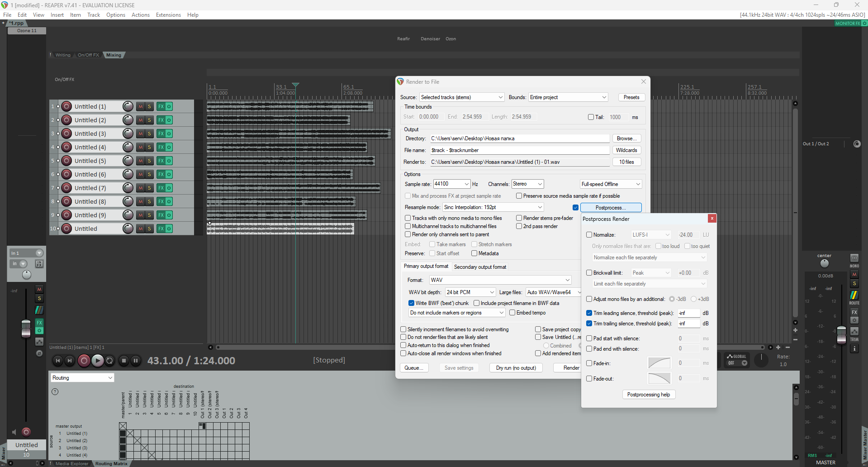Viewport: 868px width, 467px height.
Task: Click the Queue... button
Action: [x=414, y=368]
